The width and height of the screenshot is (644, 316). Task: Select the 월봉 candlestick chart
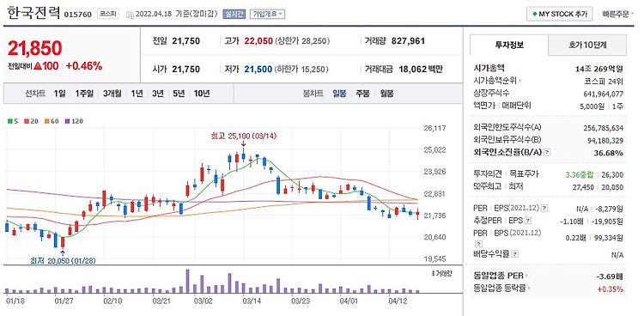386,94
